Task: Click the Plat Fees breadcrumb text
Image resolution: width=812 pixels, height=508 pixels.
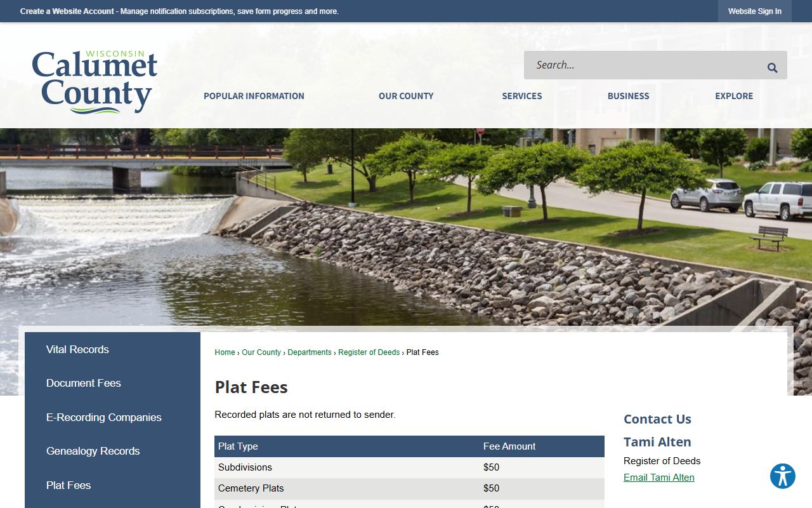Action: coord(422,352)
